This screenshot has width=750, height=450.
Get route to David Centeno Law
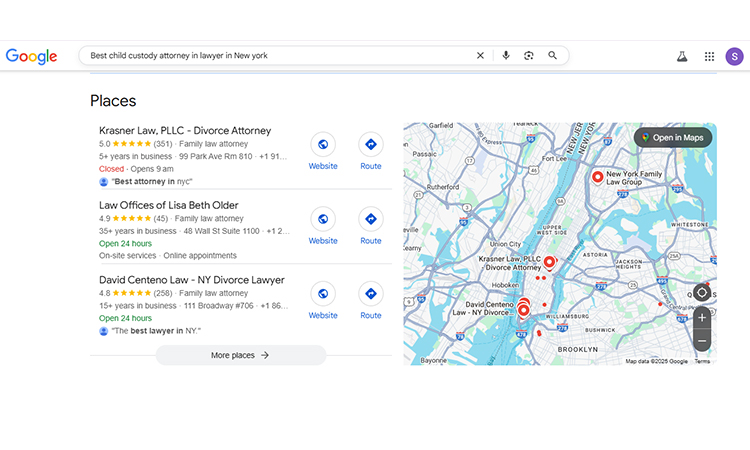pos(371,294)
